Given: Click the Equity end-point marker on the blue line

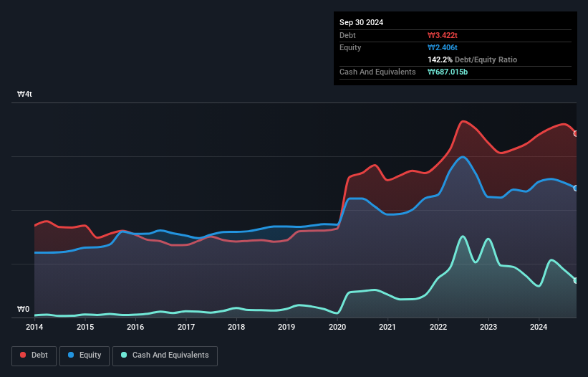Looking at the screenshot, I should tap(576, 188).
